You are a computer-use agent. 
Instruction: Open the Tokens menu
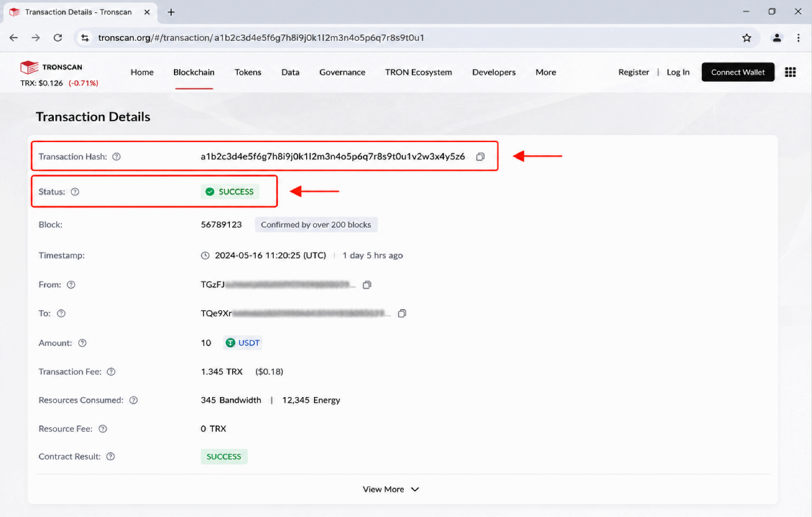click(x=248, y=72)
